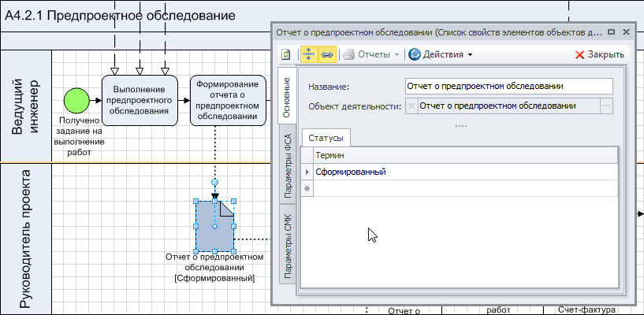Image resolution: width=644 pixels, height=315 pixels.
Task: Click the refresh icon in dialog toolbar
Action: [286, 54]
